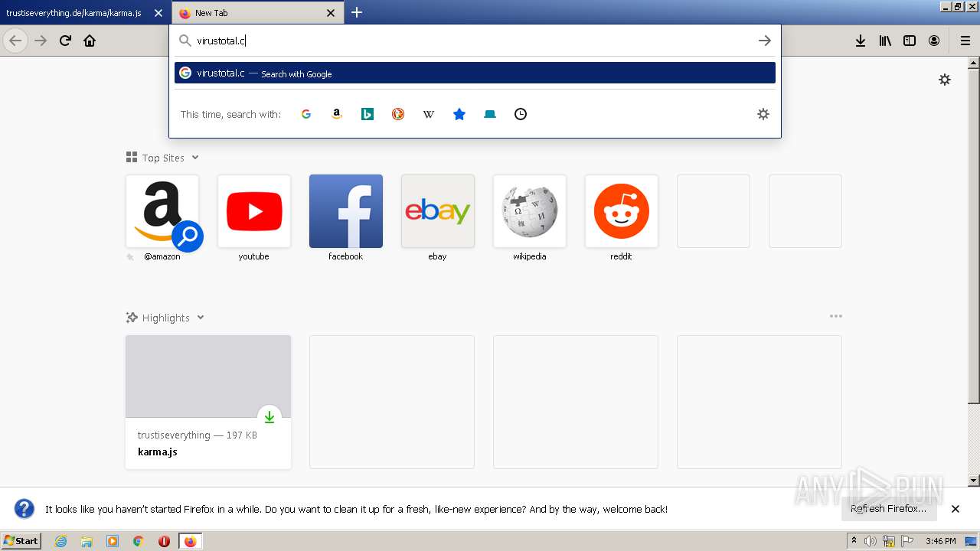Search this time with Bing icon
980x551 pixels.
click(x=367, y=114)
